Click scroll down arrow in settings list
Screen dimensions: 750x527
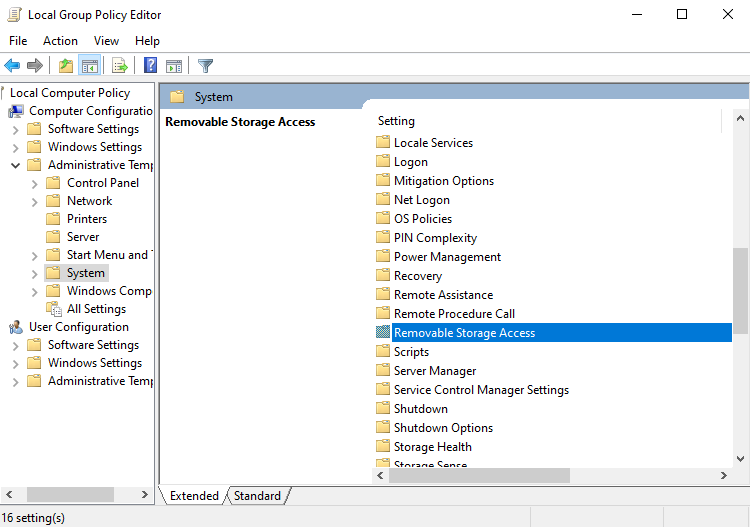coord(740,459)
